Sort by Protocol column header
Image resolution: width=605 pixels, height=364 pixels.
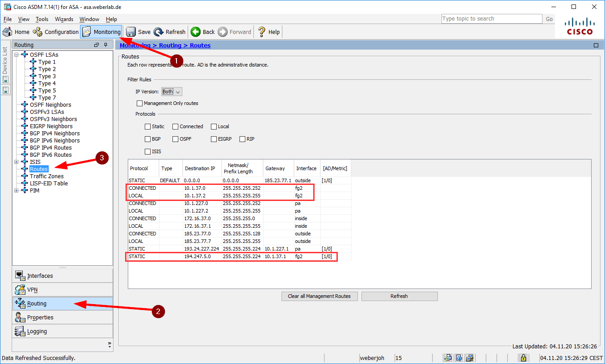coord(143,168)
